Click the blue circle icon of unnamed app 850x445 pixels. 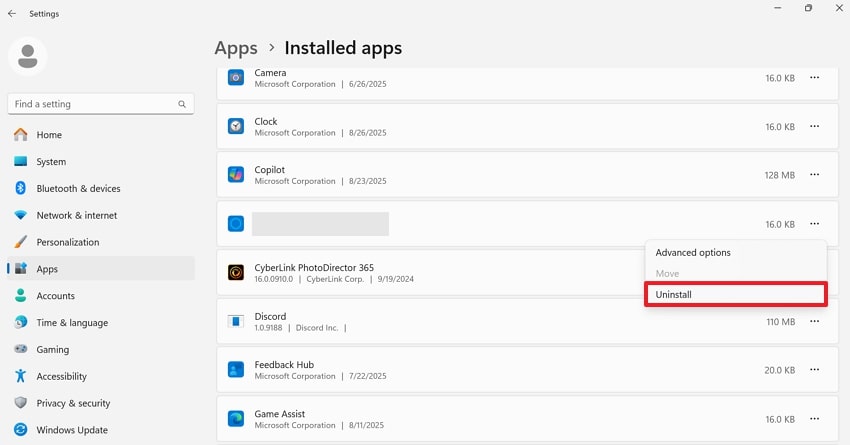coord(236,223)
